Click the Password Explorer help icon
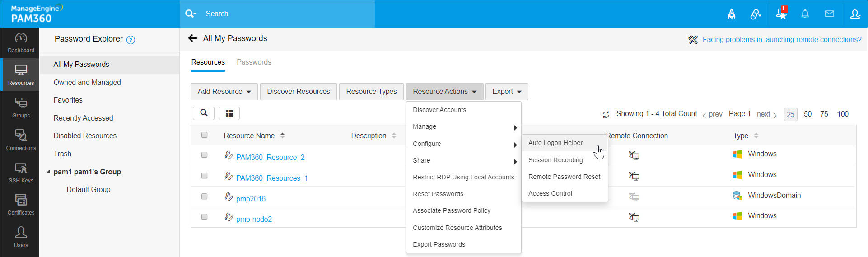 pyautogui.click(x=131, y=40)
